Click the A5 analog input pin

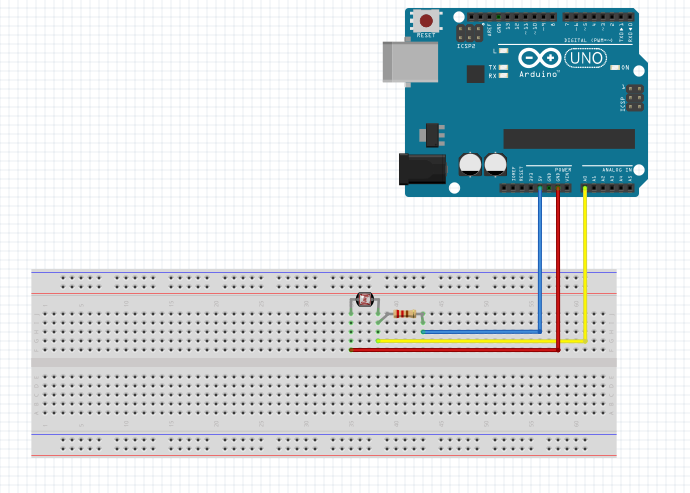coord(630,188)
